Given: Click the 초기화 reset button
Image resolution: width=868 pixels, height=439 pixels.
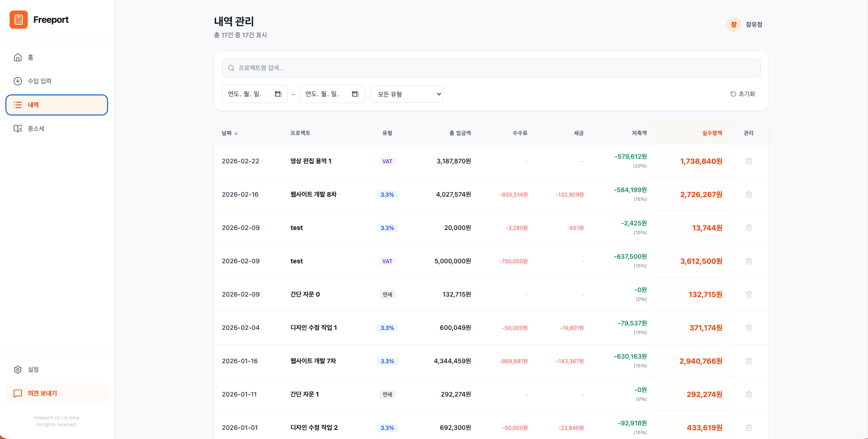Looking at the screenshot, I should coord(743,94).
